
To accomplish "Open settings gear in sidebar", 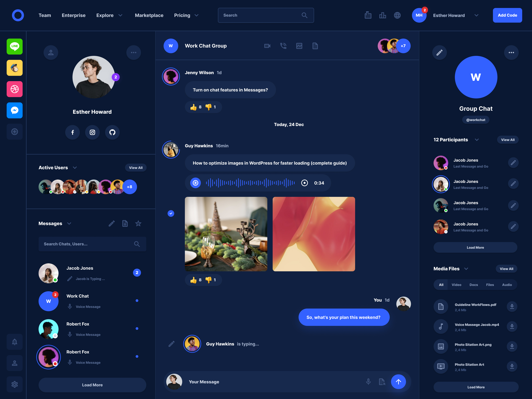I will [14, 384].
